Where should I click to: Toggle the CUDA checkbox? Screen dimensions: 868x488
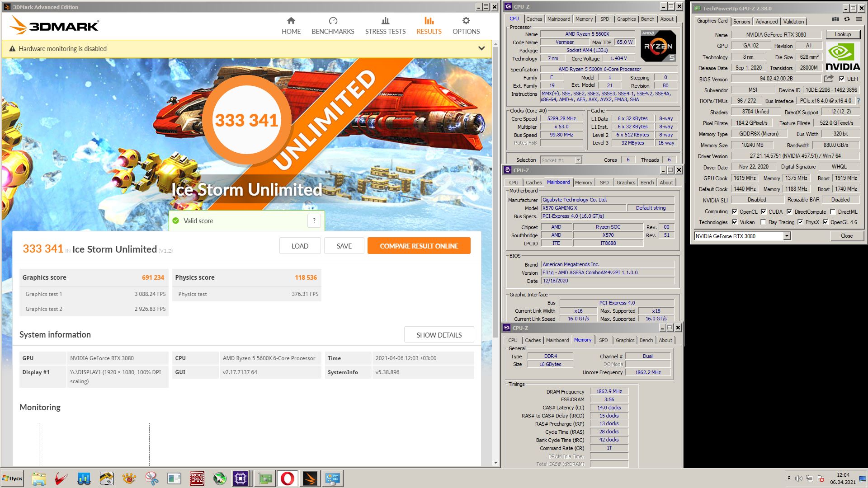coord(764,211)
